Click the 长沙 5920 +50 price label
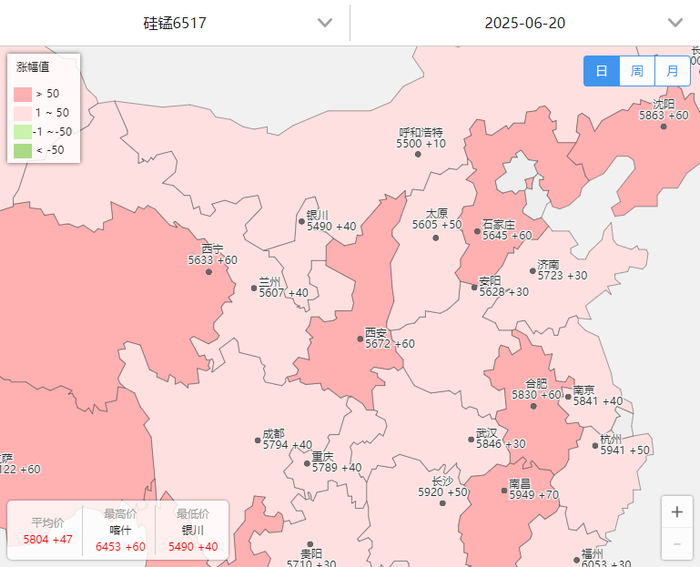 442,487
